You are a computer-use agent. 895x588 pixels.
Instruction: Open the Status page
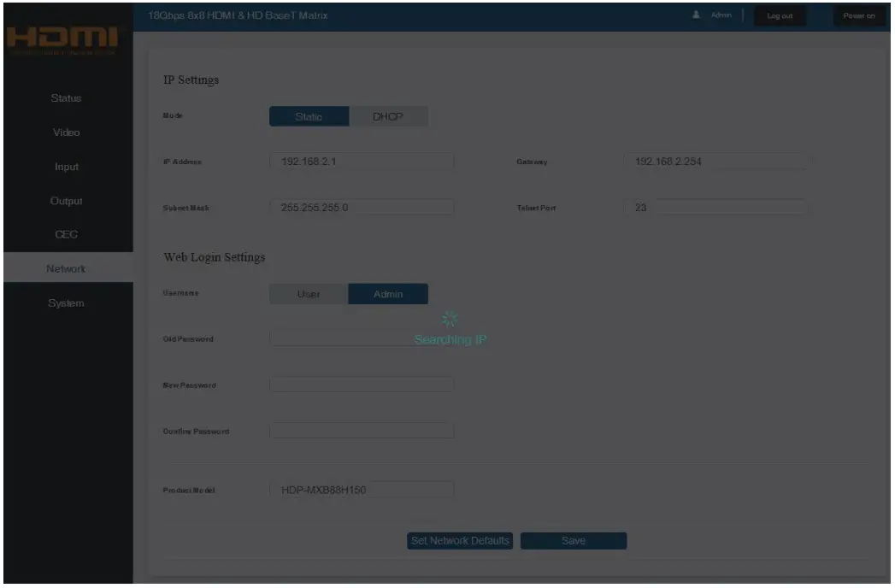[x=66, y=98]
